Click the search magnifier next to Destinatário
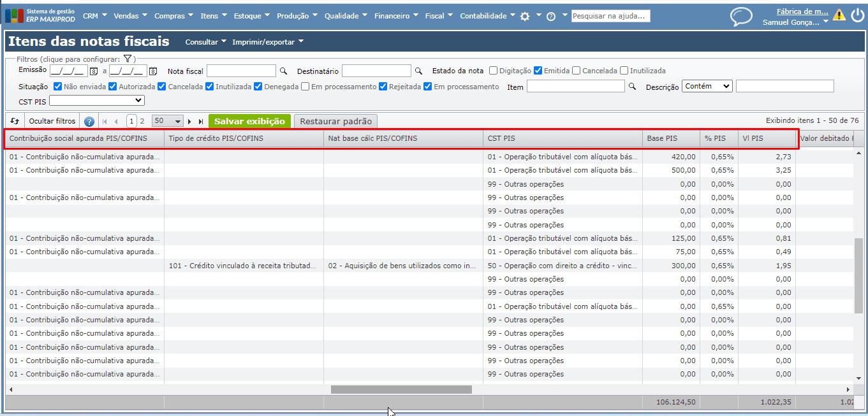This screenshot has height=416, width=868. [419, 71]
